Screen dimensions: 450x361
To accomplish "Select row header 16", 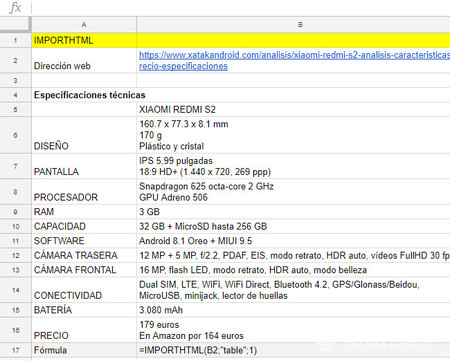I will click(x=15, y=330).
